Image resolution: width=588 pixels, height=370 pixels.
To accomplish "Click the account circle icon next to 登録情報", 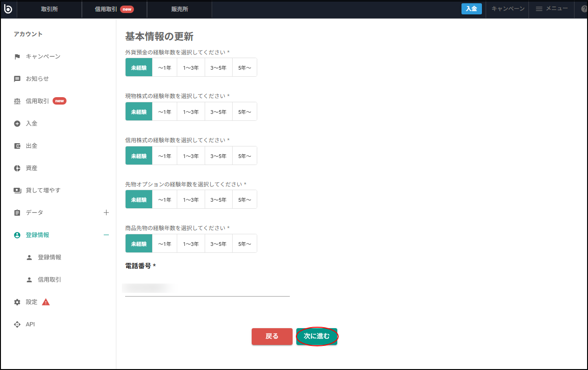I will (17, 235).
